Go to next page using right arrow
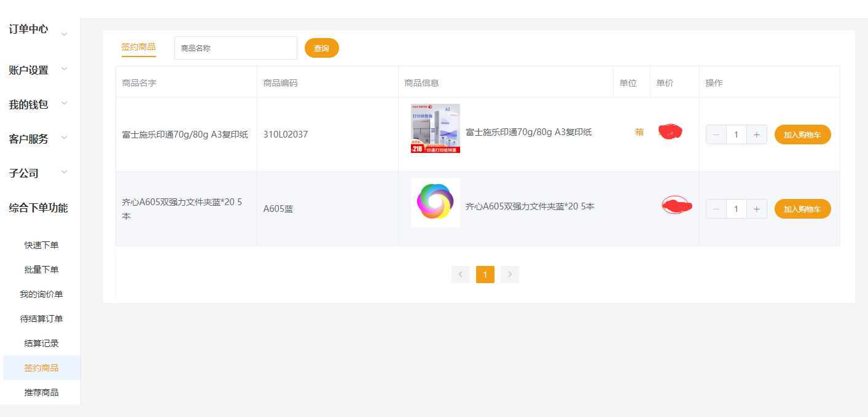 click(x=509, y=275)
